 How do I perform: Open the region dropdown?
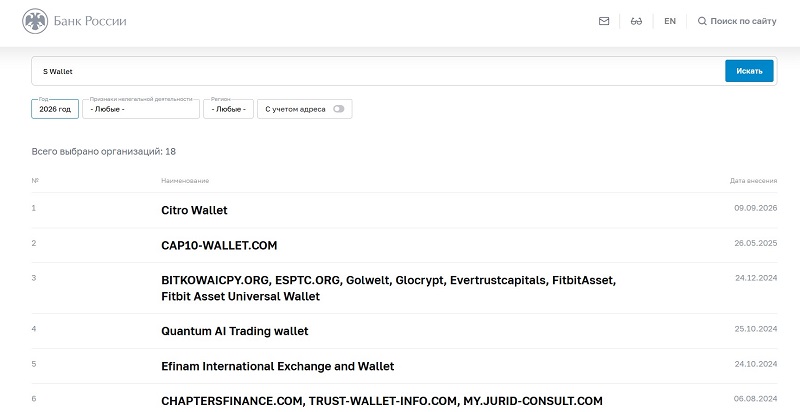pyautogui.click(x=229, y=109)
